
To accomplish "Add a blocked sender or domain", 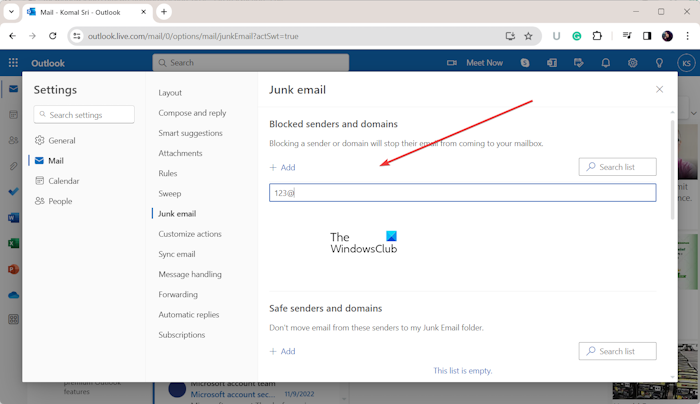I will (x=283, y=167).
